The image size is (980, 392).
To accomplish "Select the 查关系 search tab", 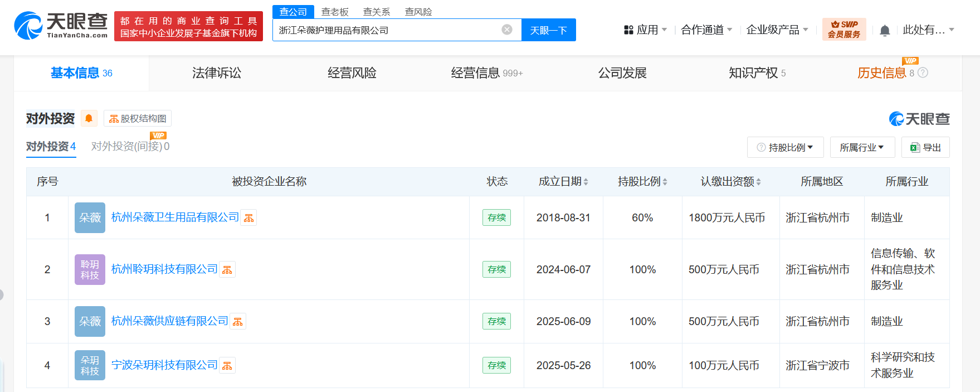I will click(x=377, y=12).
